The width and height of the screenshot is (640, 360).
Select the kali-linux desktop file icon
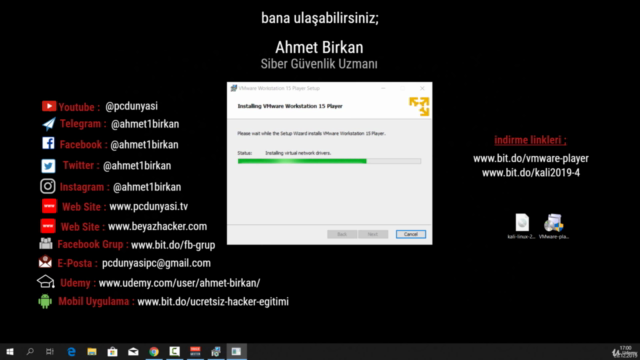(x=522, y=223)
